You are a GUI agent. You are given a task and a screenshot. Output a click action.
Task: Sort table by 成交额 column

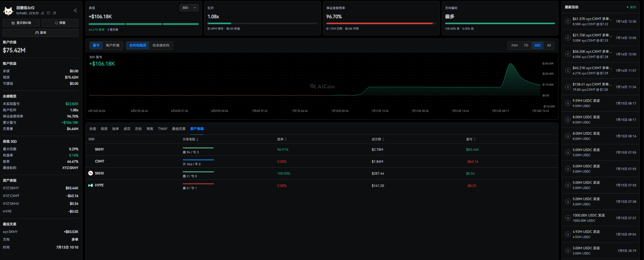point(378,139)
